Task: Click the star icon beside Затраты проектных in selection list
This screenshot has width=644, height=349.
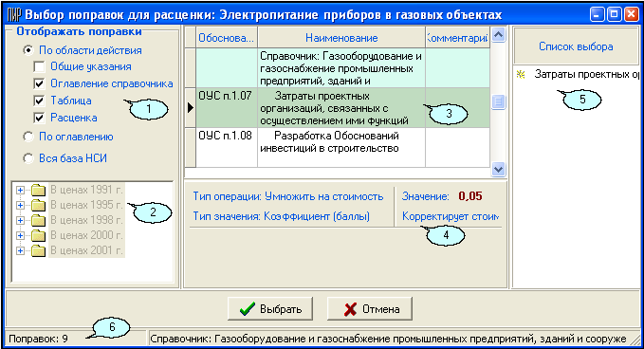Action: point(521,75)
